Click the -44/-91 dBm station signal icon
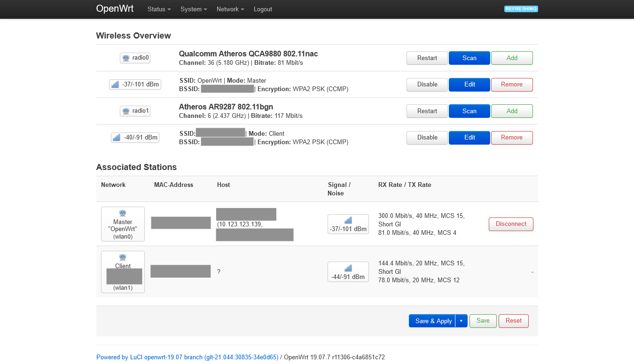Image resolution: width=634 pixels, height=364 pixels. [x=348, y=271]
